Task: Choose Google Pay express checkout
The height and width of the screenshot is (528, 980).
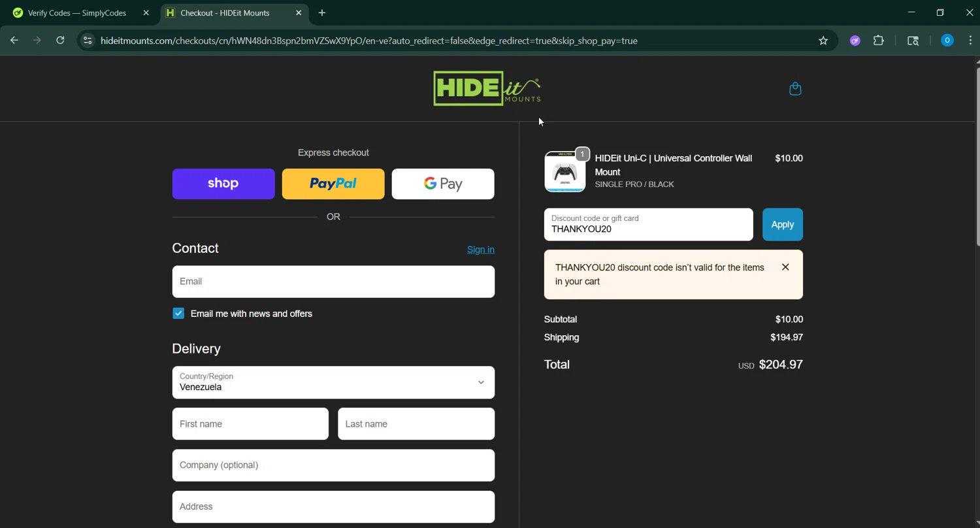Action: point(443,184)
